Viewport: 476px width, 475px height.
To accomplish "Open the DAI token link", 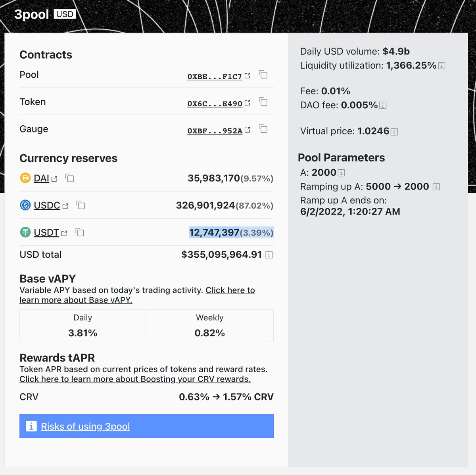I will [x=42, y=178].
